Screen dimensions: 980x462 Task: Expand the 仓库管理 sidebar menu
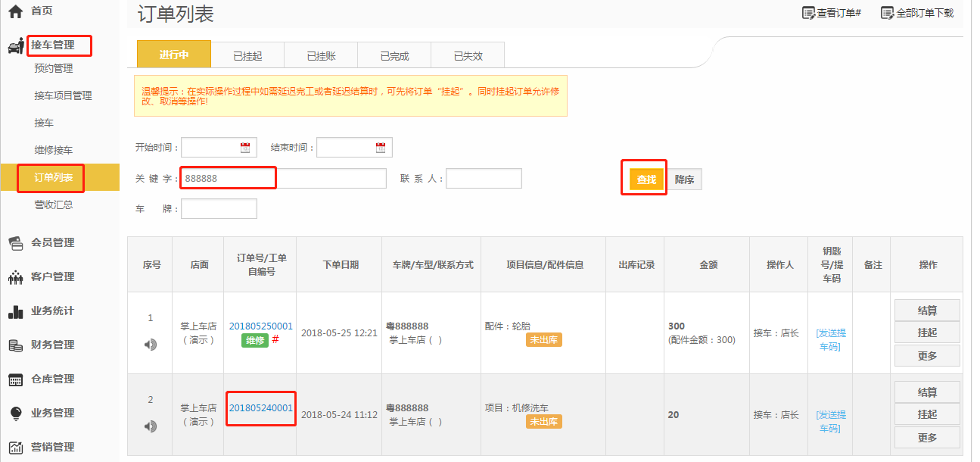coord(52,379)
